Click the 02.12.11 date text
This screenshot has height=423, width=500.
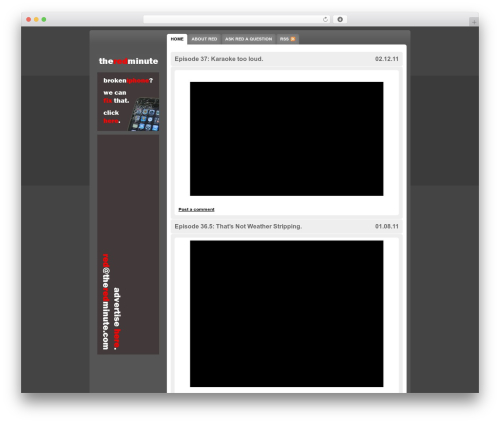point(387,59)
